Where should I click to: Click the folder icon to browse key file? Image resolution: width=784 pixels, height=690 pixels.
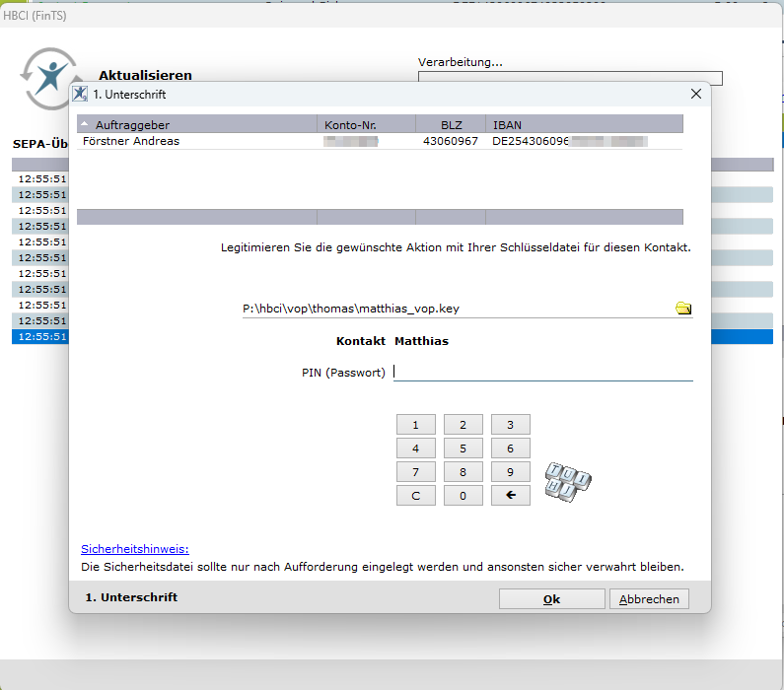[682, 309]
